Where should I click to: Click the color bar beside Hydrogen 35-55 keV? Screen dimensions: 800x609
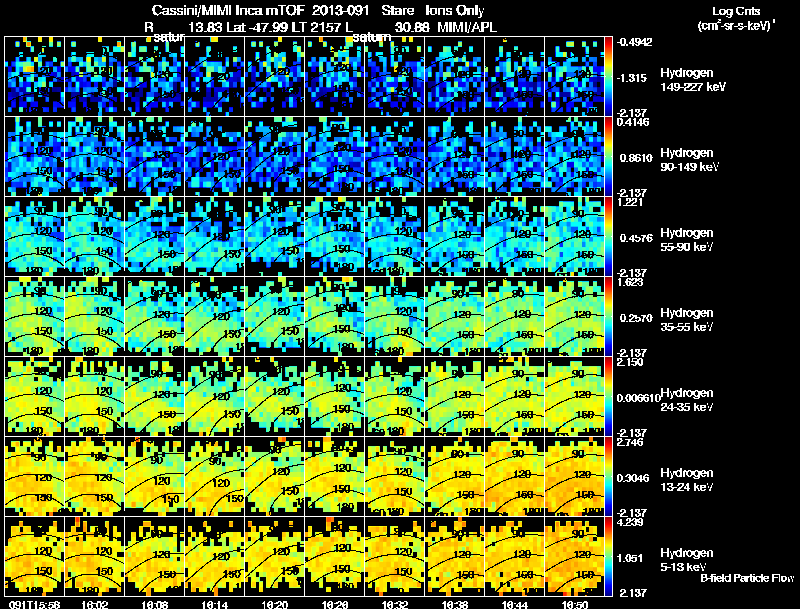[608, 316]
